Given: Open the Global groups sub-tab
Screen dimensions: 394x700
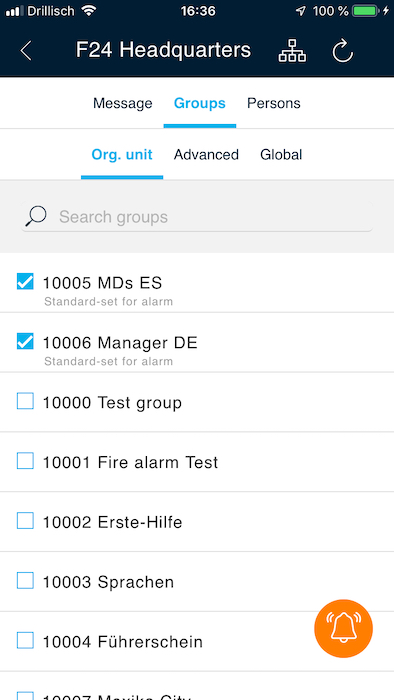Looking at the screenshot, I should coord(281,155).
